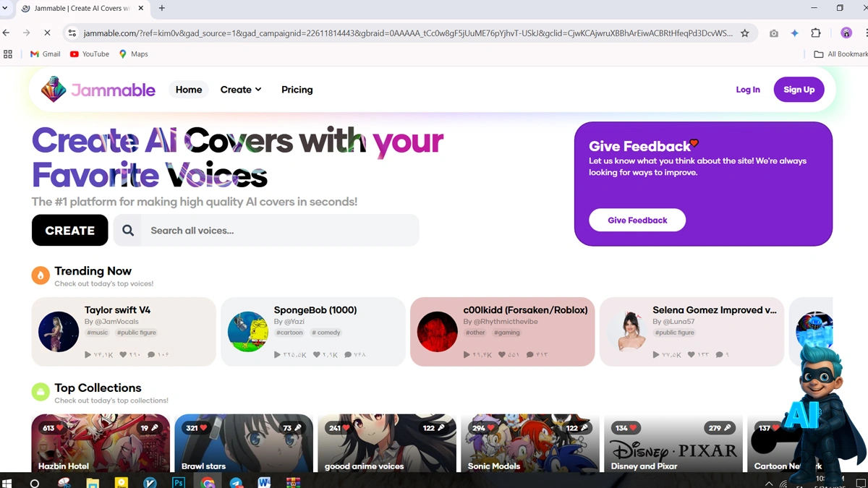Go back to the previous page
868x488 pixels.
pyautogui.click(x=7, y=33)
